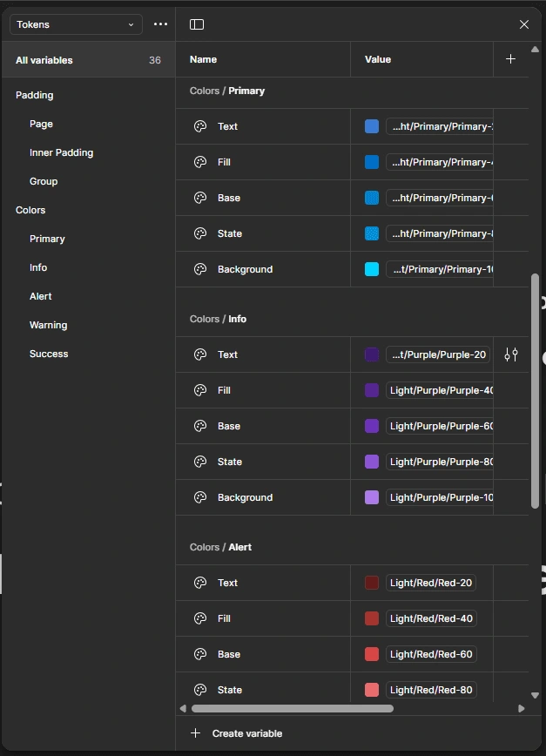Select the Alert group in the sidebar

tap(40, 296)
